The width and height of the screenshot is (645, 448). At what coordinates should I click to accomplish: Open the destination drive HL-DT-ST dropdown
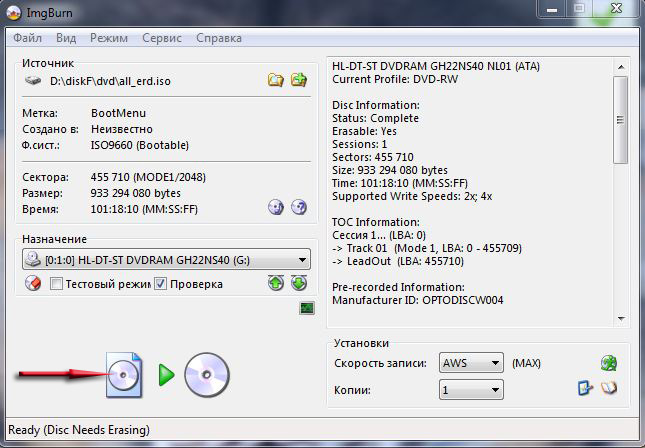pyautogui.click(x=167, y=260)
